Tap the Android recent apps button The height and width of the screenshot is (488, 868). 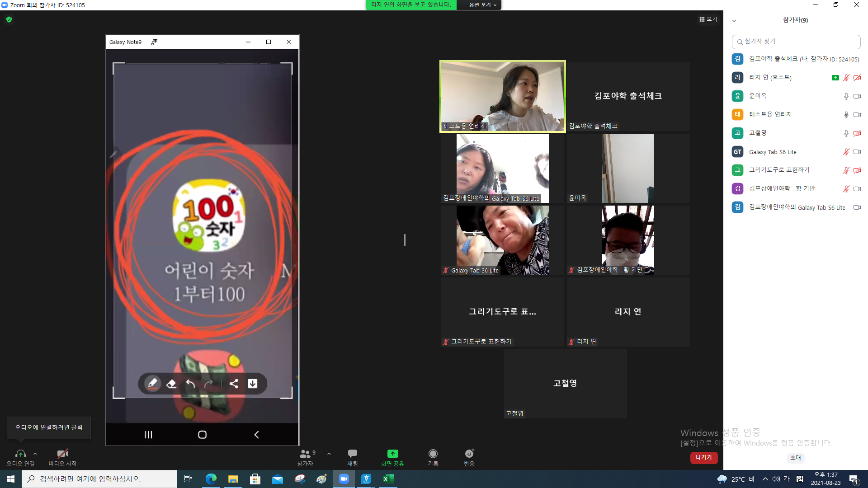148,435
